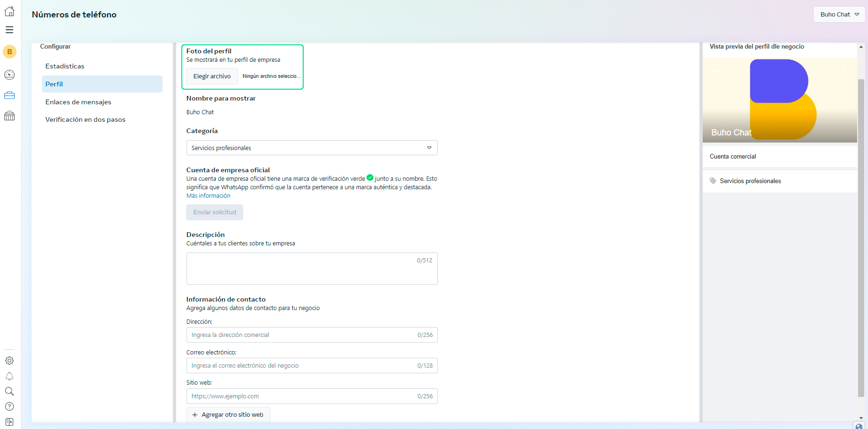Click the orange B account avatar

pos(9,52)
